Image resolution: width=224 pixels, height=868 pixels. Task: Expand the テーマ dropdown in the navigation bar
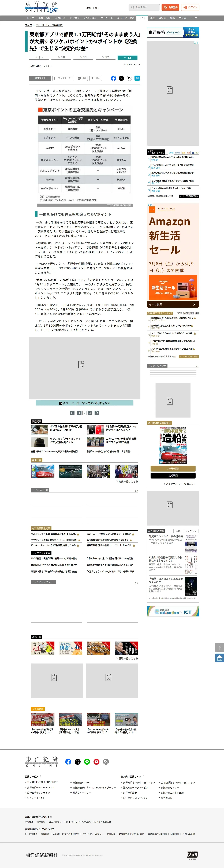click(x=195, y=18)
